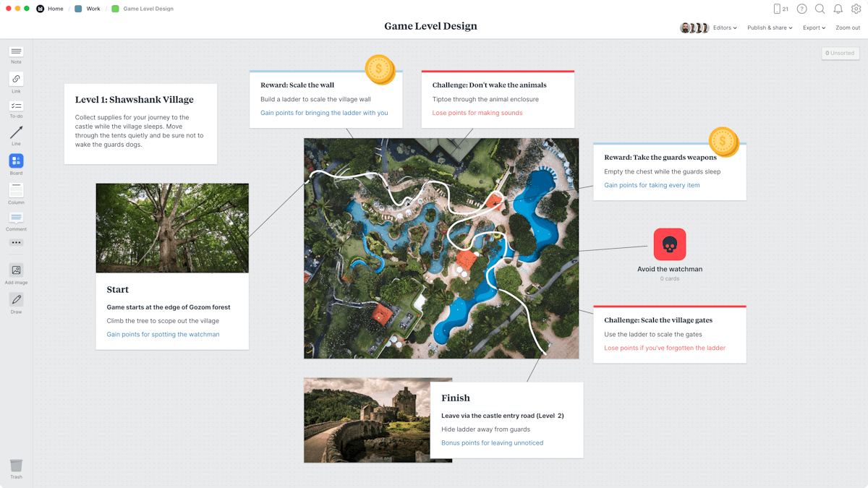
Task: Select the Draw tool
Action: [x=16, y=300]
